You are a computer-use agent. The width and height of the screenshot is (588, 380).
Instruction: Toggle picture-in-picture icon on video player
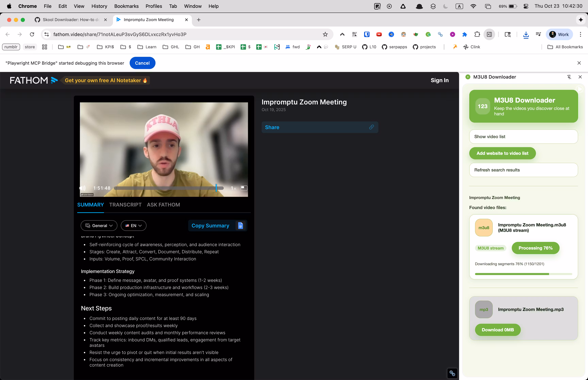243,188
